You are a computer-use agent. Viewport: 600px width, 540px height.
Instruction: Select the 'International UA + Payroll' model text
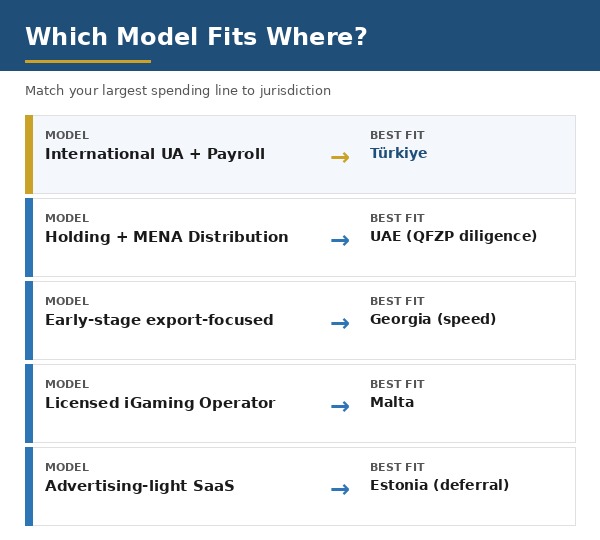(x=155, y=154)
